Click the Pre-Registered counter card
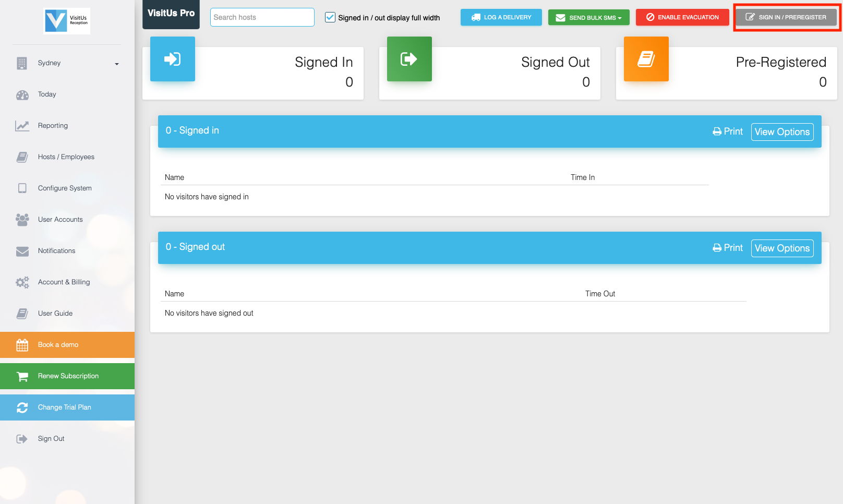 pos(727,73)
